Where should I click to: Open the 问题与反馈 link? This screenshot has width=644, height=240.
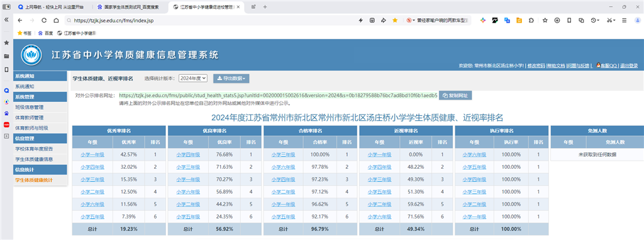coord(579,66)
